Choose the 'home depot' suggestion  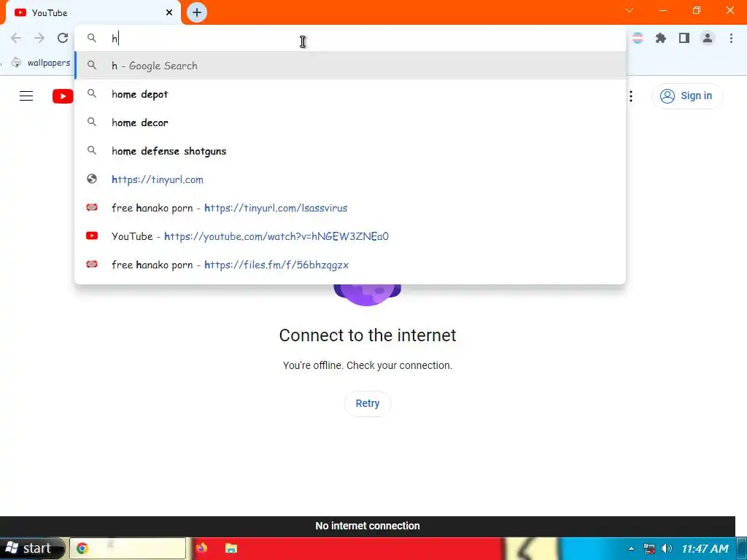tap(350, 94)
